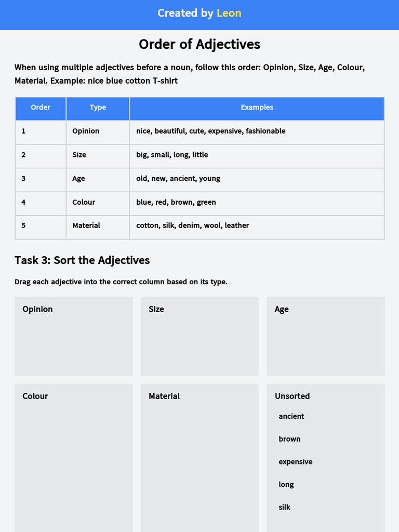Click the 'Leon' author name in header
399x532 pixels.
pyautogui.click(x=229, y=13)
